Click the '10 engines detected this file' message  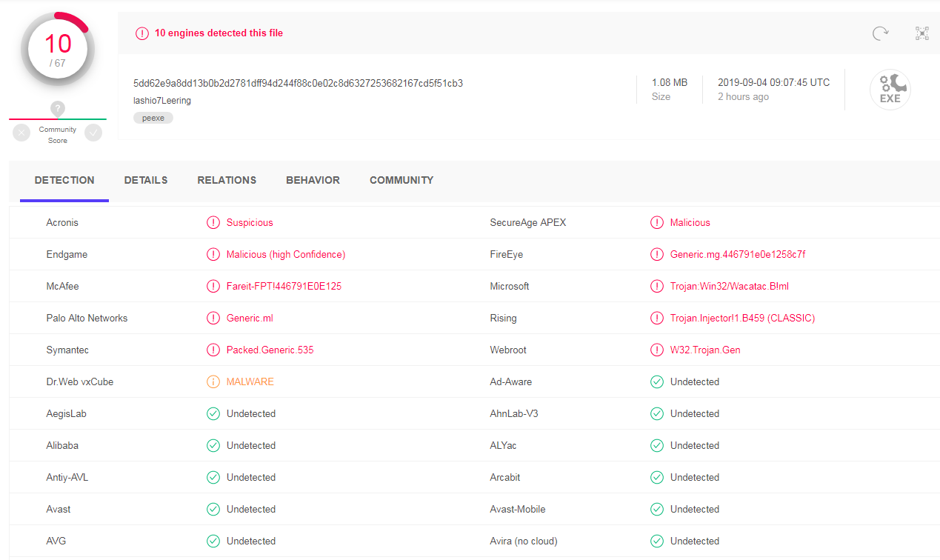(219, 33)
